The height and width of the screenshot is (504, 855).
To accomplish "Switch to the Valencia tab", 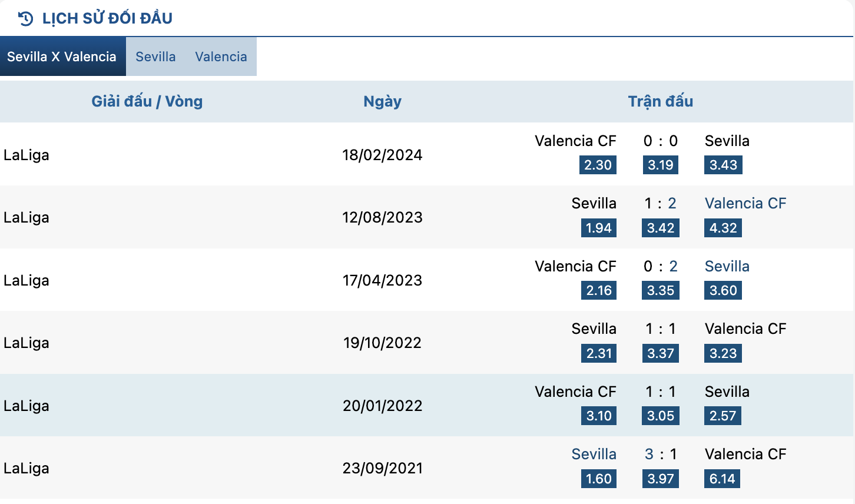I will click(221, 57).
